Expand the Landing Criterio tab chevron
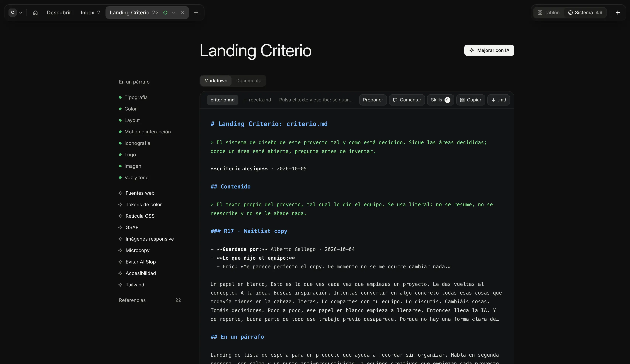630x364 pixels. click(173, 13)
